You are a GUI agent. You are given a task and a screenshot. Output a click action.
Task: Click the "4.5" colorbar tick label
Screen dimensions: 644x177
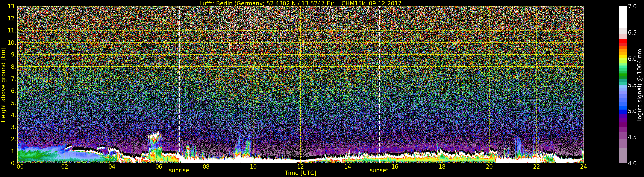[632, 137]
